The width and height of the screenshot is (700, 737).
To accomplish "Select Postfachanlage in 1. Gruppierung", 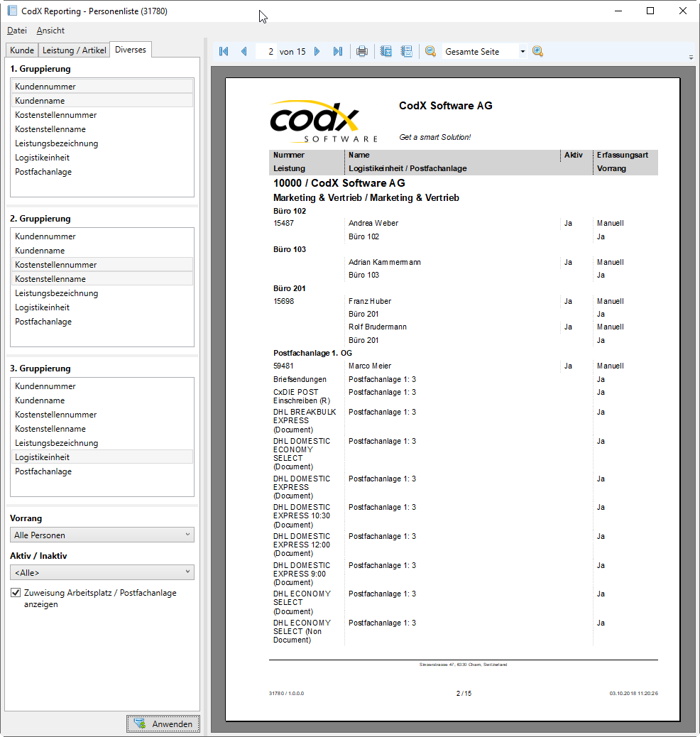I will (102, 172).
